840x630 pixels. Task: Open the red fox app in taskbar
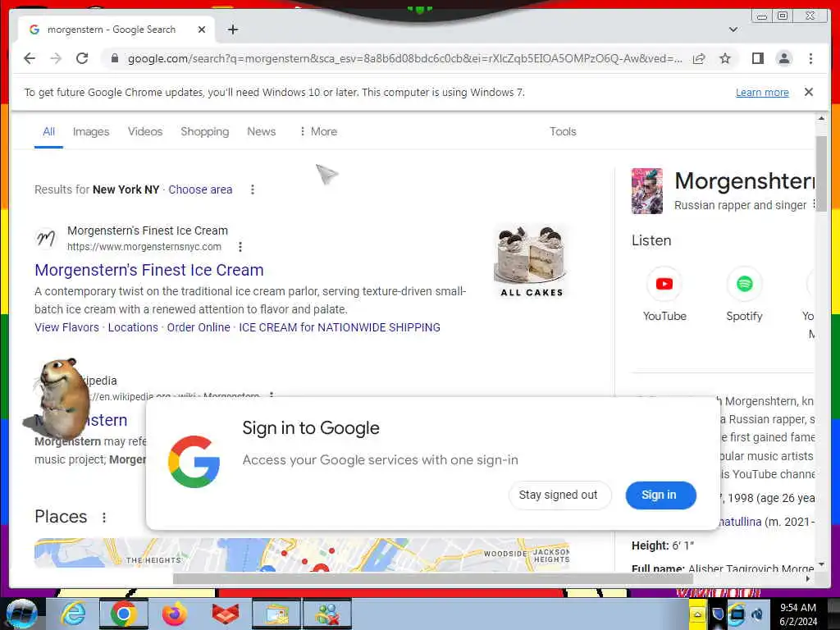point(226,614)
